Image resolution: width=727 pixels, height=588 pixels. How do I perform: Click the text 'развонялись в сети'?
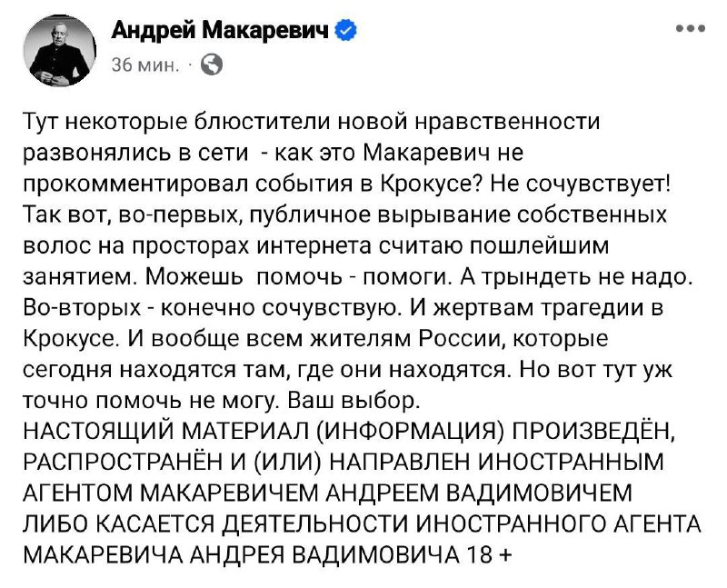point(135,153)
